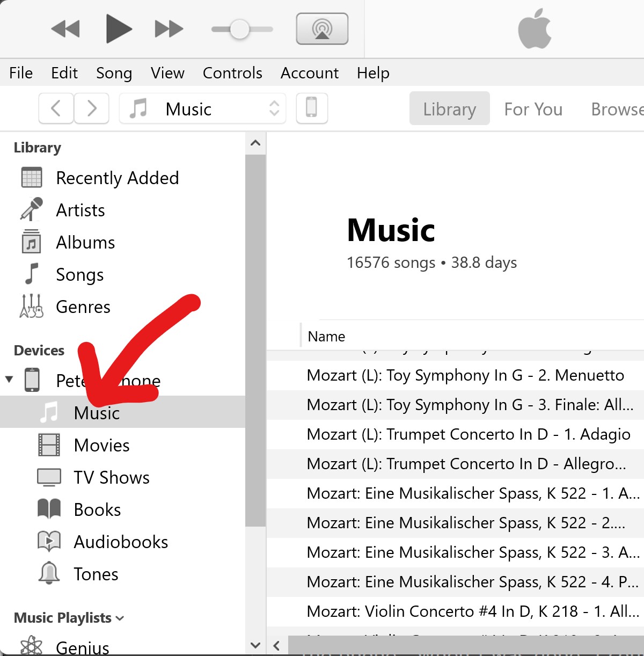Click the Movies film strip icon

49,445
